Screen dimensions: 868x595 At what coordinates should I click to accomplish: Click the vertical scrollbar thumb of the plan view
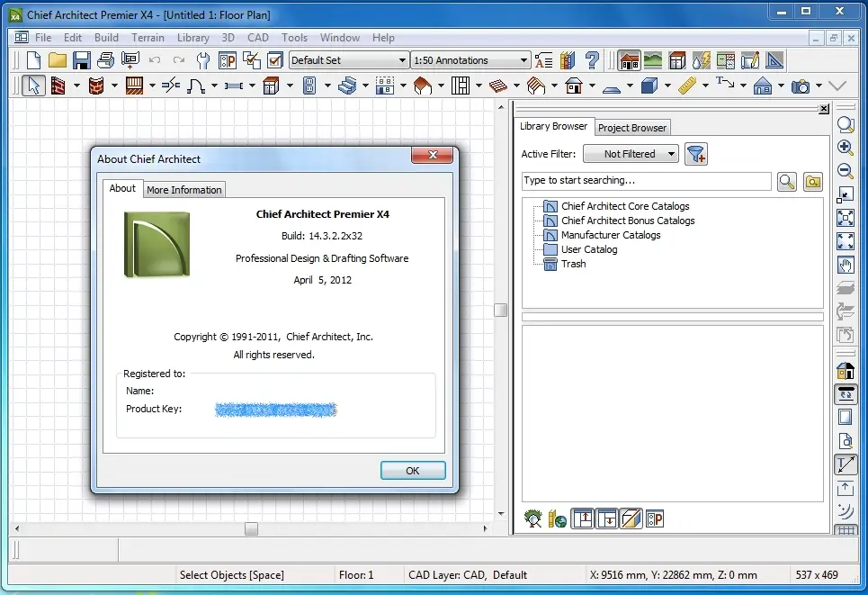point(500,311)
